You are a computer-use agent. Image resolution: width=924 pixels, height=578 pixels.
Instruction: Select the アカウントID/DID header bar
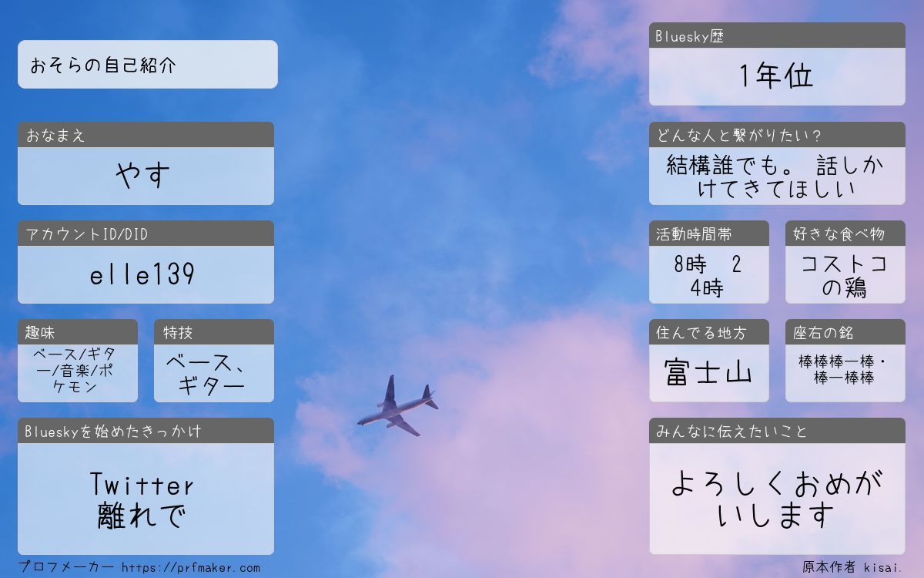pos(146,234)
